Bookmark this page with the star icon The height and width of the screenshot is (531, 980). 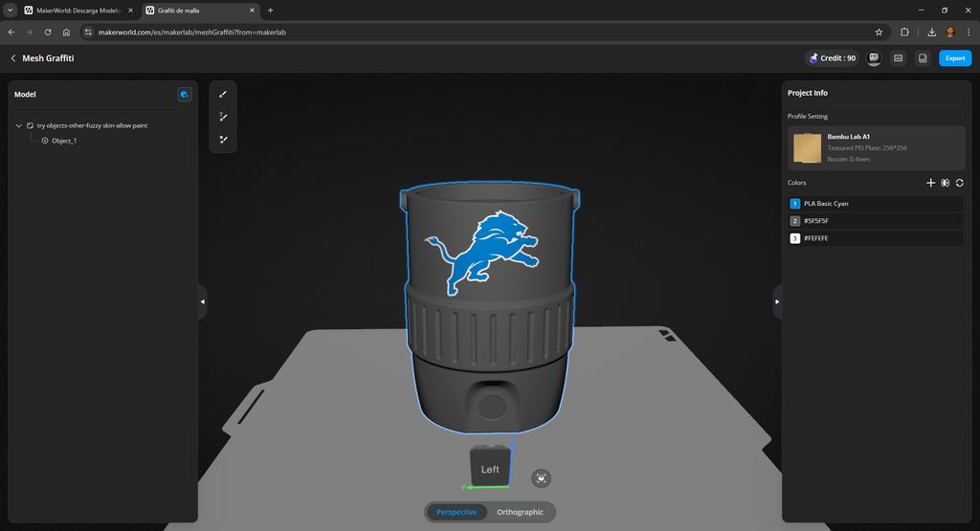click(x=879, y=32)
